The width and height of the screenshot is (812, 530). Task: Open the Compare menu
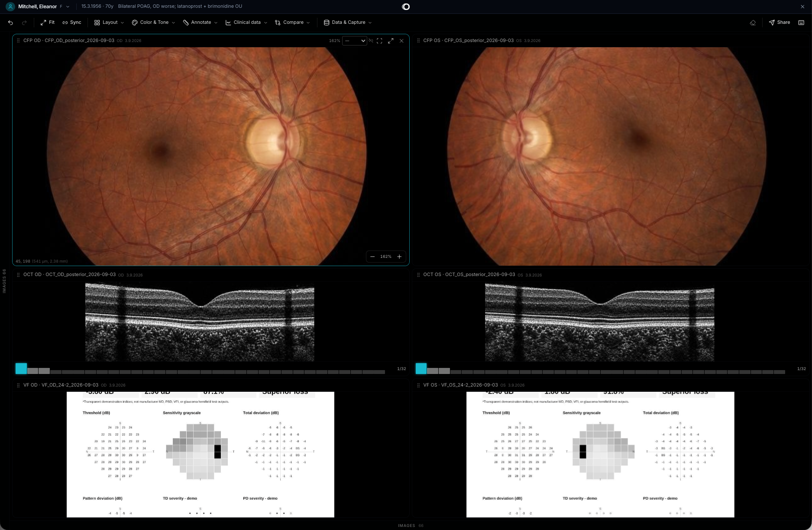[293, 23]
